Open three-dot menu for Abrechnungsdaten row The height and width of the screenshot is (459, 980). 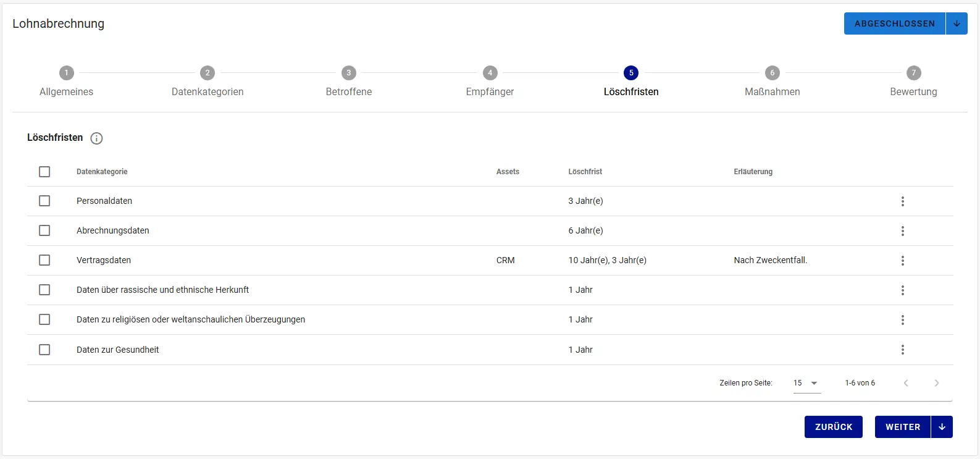tap(902, 231)
